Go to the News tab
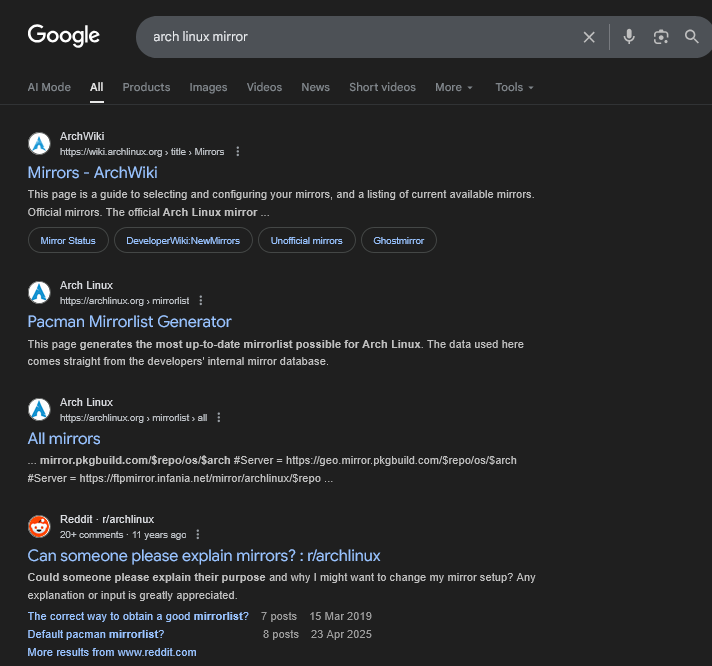Screen dimensions: 712x666 coord(316,87)
